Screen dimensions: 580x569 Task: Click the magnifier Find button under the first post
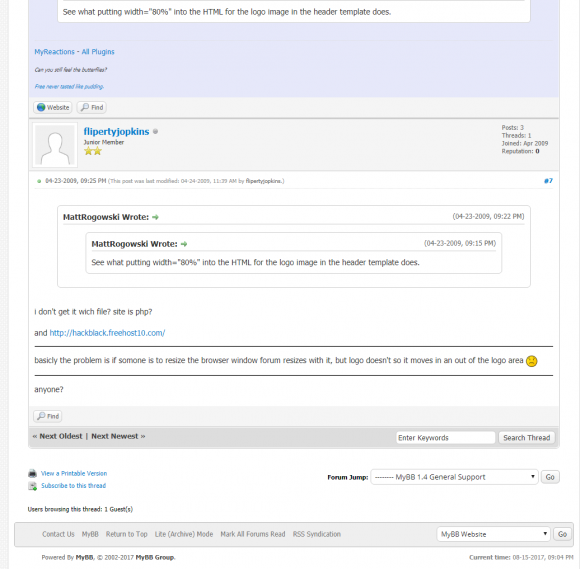pyautogui.click(x=92, y=107)
